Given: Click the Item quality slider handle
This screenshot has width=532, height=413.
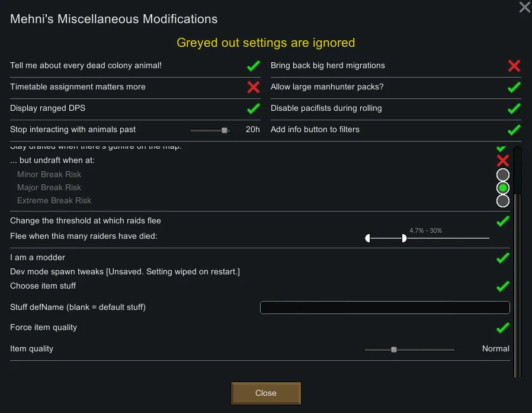Looking at the screenshot, I should coord(394,349).
